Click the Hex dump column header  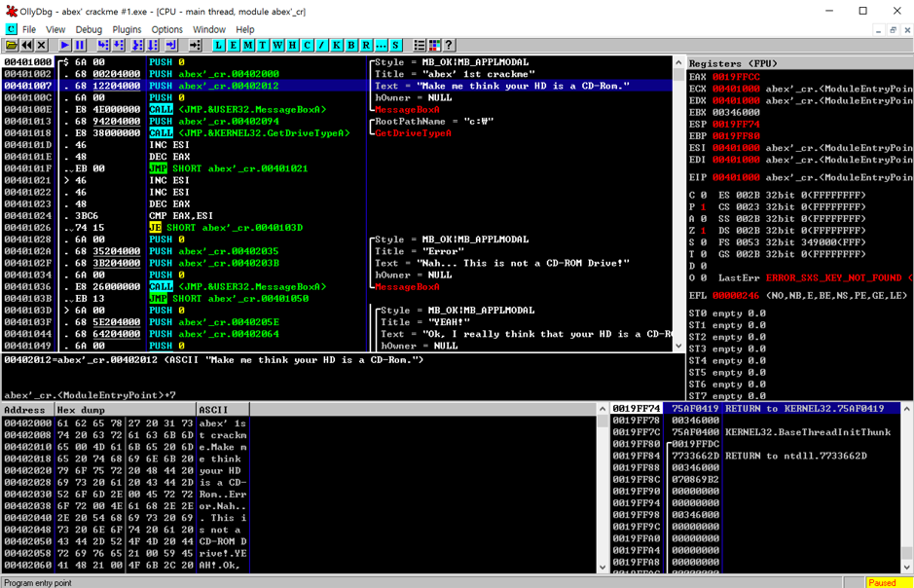tap(126, 410)
